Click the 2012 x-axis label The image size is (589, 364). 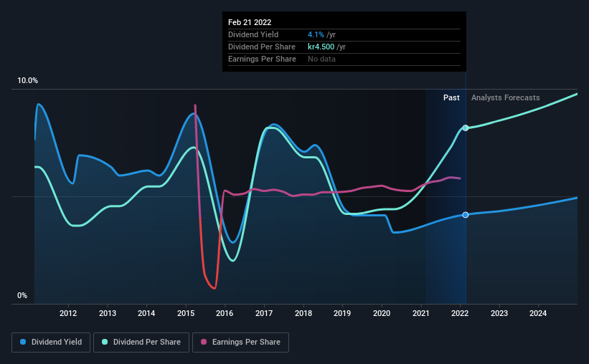coord(68,313)
